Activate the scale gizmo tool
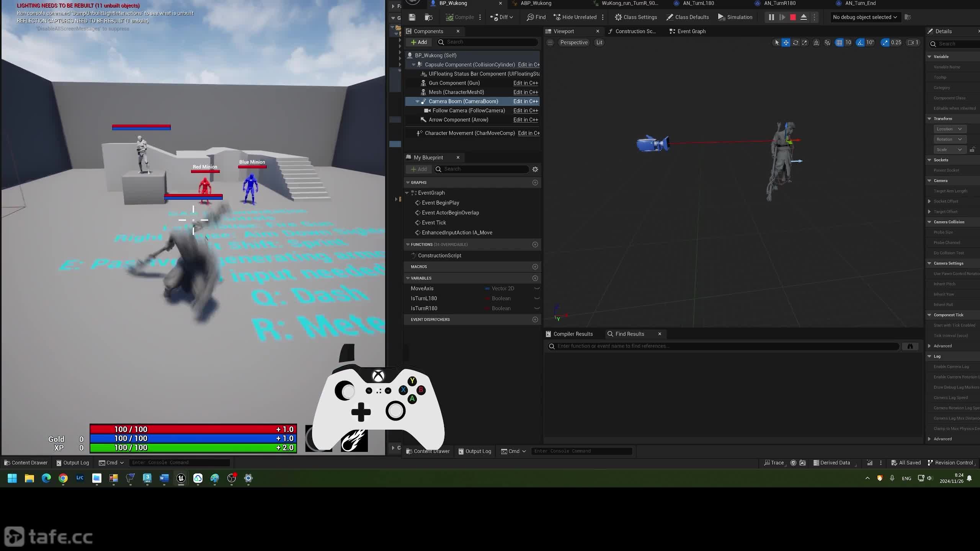 [x=804, y=42]
